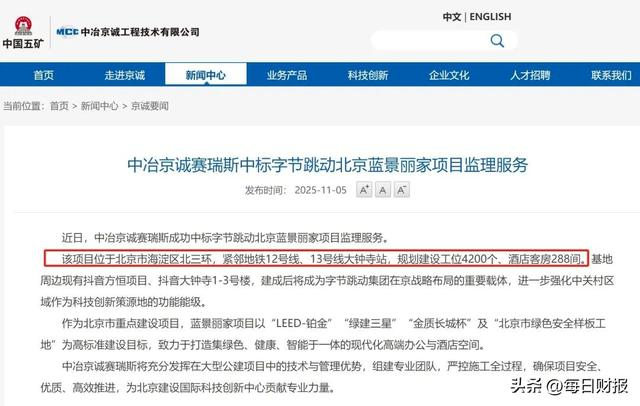The height and width of the screenshot is (406, 640).
Task: Open the 走进京诚 menu item
Action: [x=124, y=75]
